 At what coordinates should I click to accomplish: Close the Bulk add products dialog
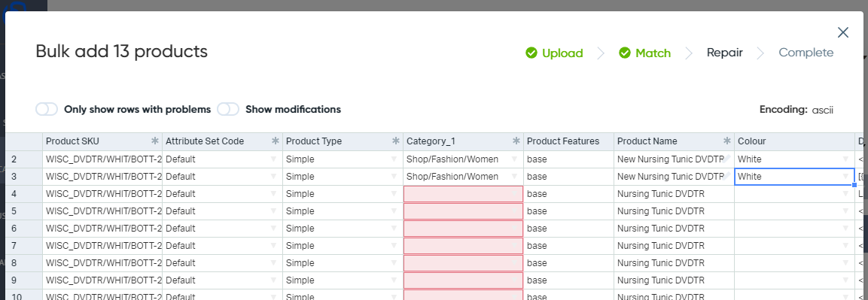click(843, 32)
